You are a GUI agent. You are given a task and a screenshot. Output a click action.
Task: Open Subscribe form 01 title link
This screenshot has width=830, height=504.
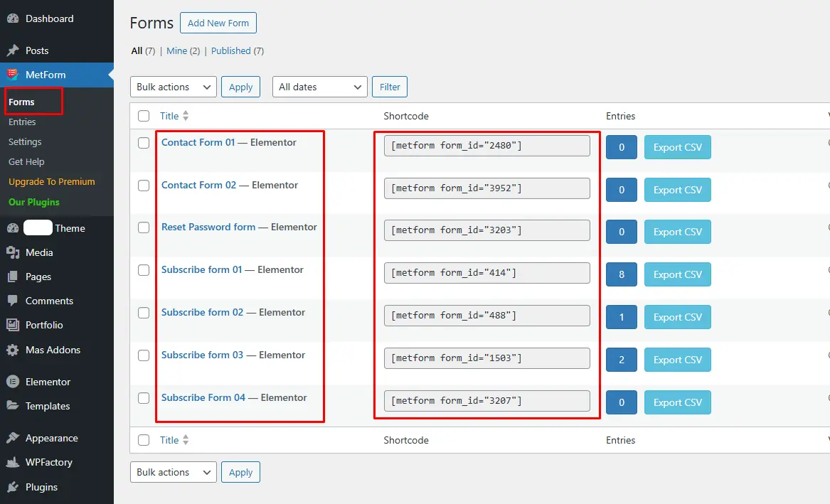(x=202, y=269)
